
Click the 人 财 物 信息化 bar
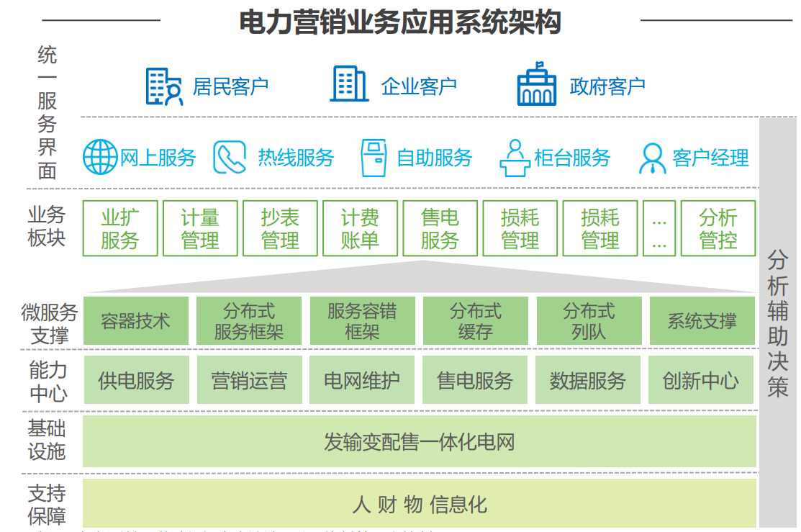point(420,503)
